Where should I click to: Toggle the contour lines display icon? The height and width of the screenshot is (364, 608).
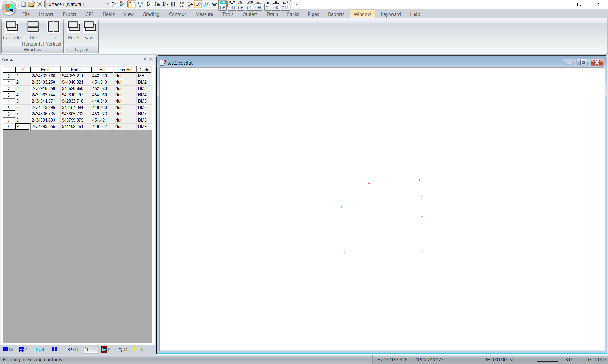click(198, 4)
